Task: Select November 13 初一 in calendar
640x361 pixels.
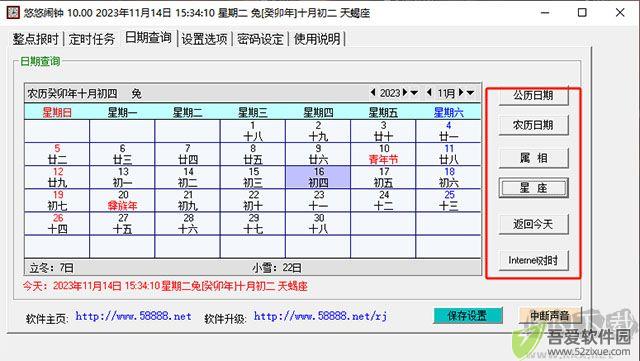Action: pyautogui.click(x=122, y=177)
